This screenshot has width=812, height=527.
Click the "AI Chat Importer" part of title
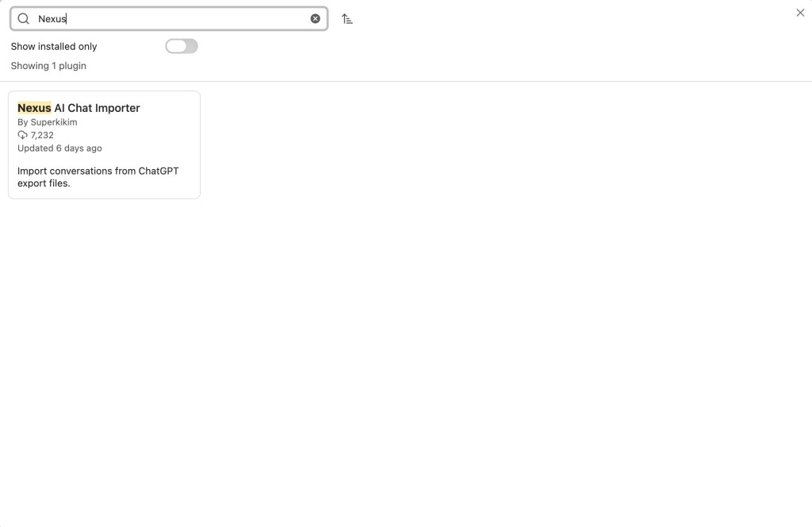click(97, 108)
